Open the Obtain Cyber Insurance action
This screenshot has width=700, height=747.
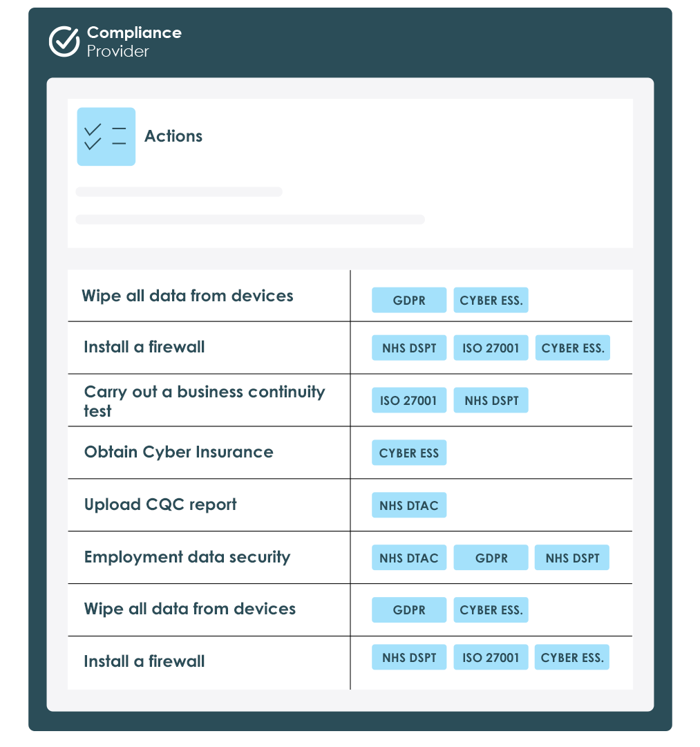pyautogui.click(x=178, y=452)
